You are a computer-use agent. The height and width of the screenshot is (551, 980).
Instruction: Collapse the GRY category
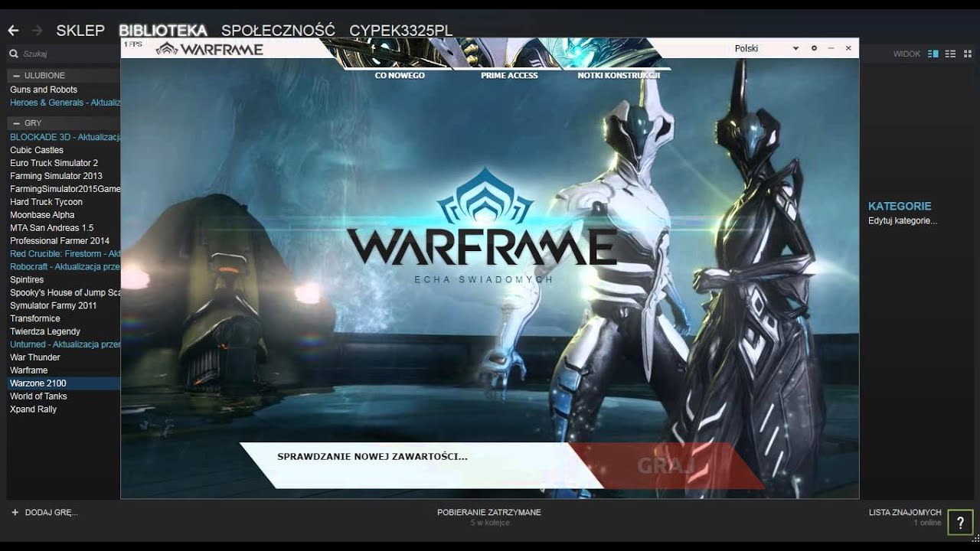tap(16, 123)
